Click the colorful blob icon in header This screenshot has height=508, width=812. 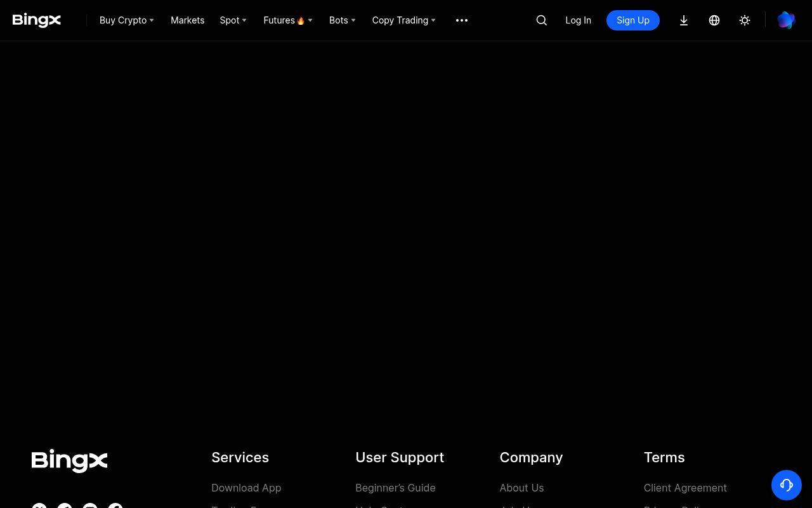click(x=786, y=20)
